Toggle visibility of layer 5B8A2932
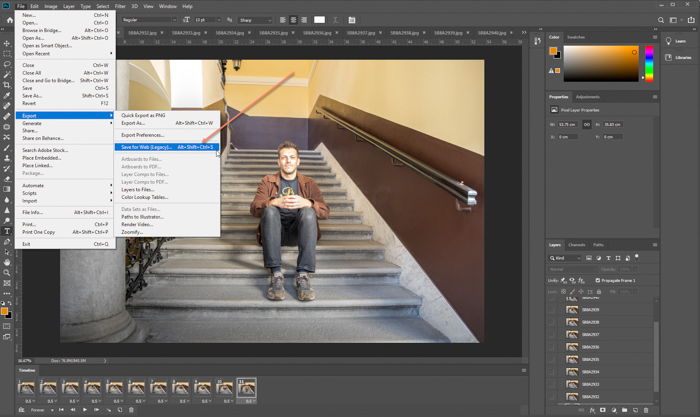Viewport: 700px width, 417px height. pyautogui.click(x=551, y=397)
